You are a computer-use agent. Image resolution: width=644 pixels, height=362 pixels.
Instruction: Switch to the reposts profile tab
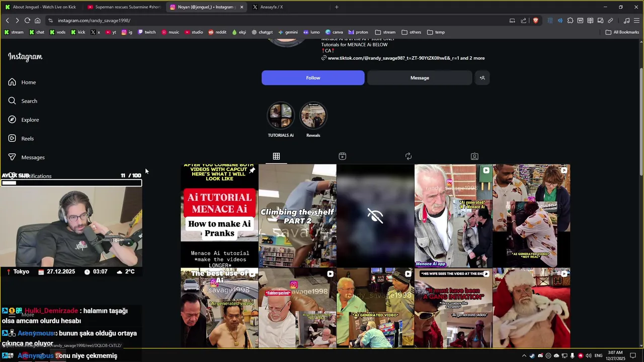[408, 156]
